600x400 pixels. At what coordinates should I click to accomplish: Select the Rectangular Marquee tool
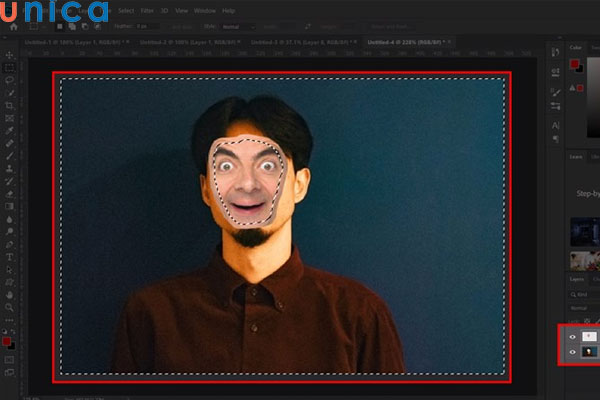tap(9, 68)
